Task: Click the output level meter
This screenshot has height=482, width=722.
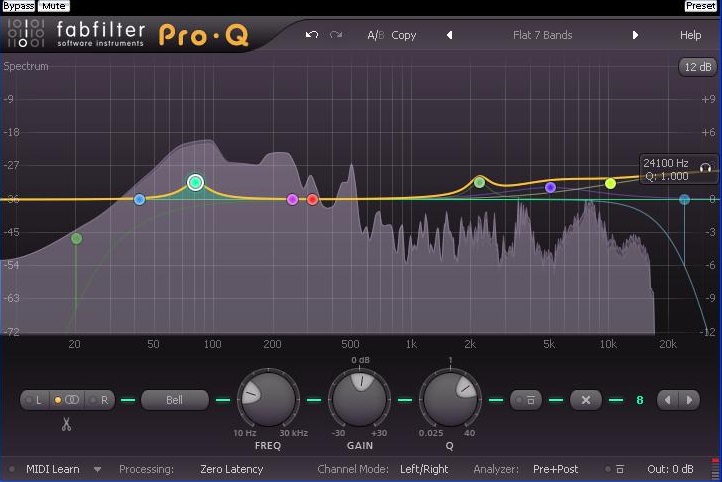Action: [715, 469]
